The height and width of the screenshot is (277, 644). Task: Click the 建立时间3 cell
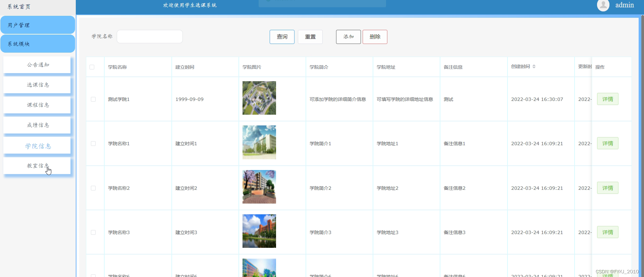[186, 232]
